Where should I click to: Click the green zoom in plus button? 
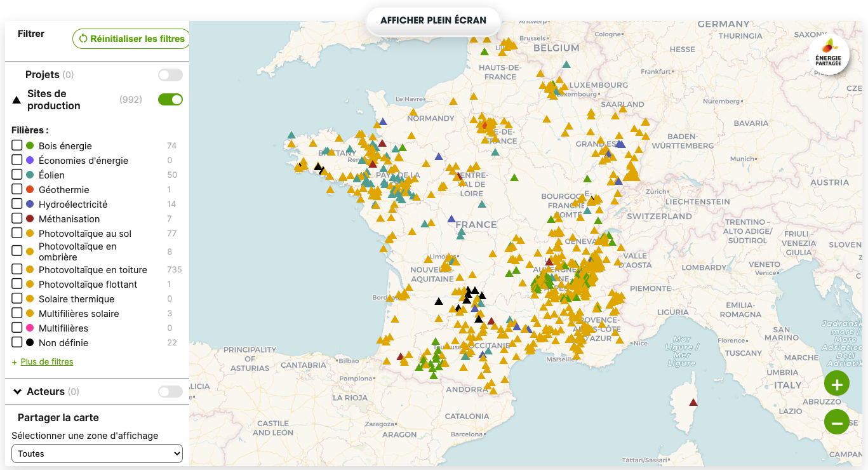coord(836,384)
